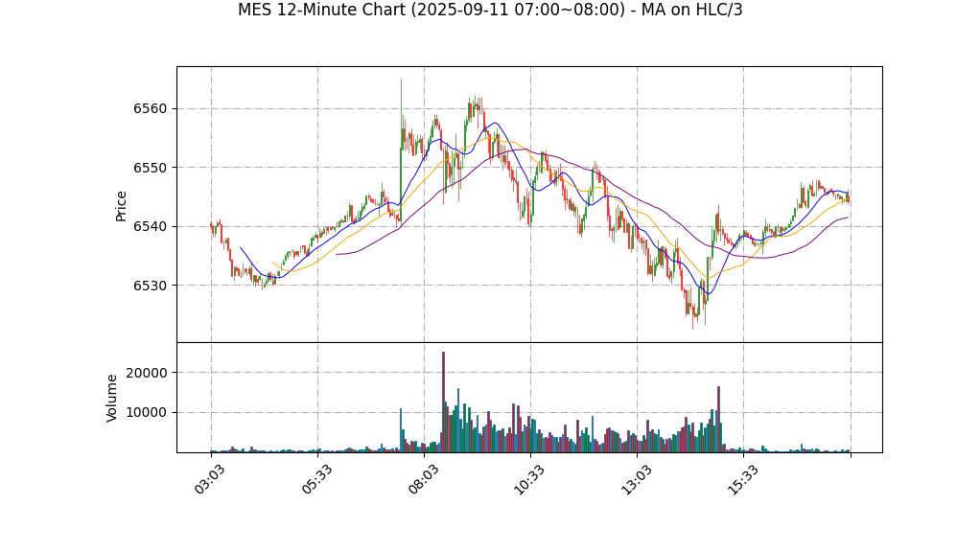The image size is (980, 551).
Task: Click the tallest volume bar above 20000
Action: (x=443, y=402)
